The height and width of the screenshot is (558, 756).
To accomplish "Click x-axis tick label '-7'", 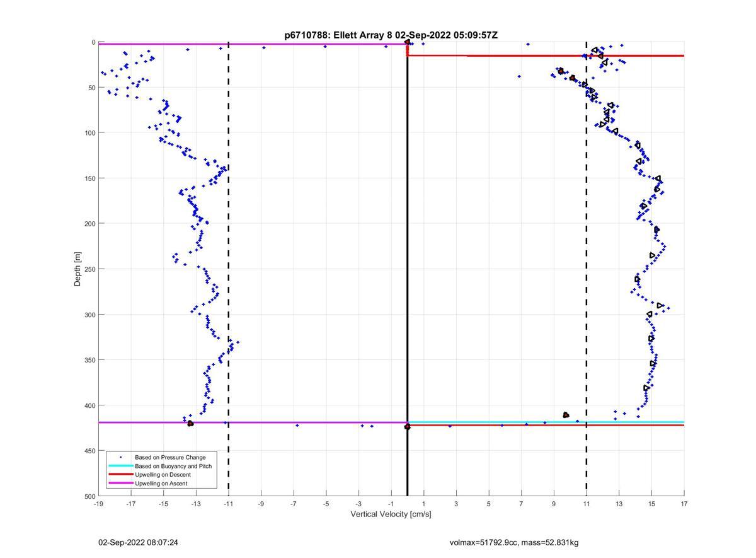I will point(294,504).
